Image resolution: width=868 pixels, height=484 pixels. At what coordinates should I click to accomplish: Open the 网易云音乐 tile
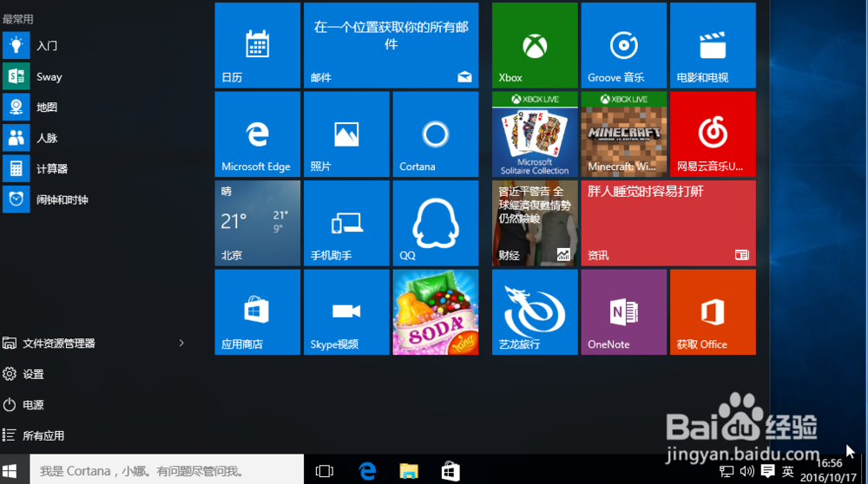click(x=713, y=134)
